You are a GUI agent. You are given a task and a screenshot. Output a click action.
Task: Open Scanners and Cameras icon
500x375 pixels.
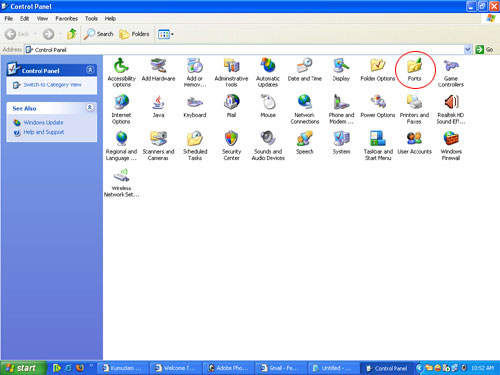(x=158, y=146)
